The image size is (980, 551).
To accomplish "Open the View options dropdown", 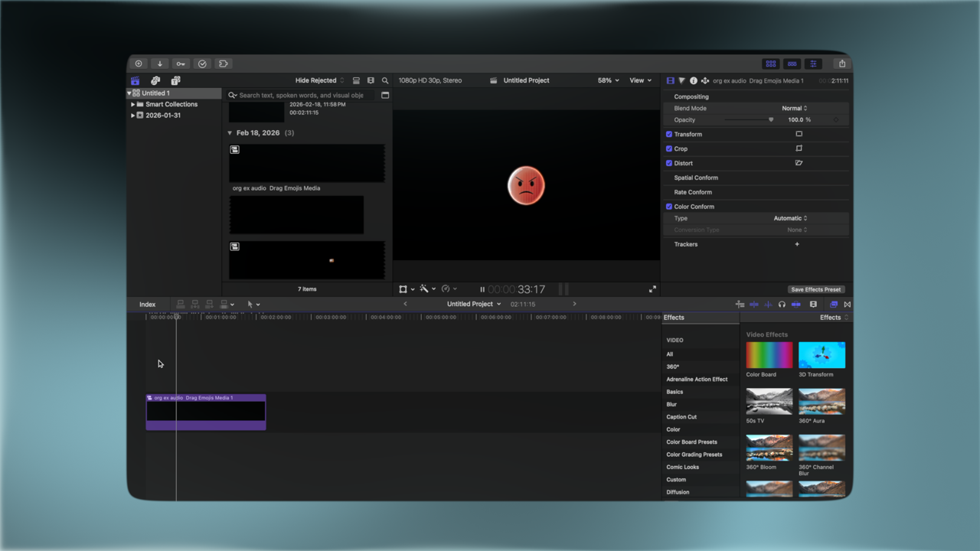I will (640, 80).
